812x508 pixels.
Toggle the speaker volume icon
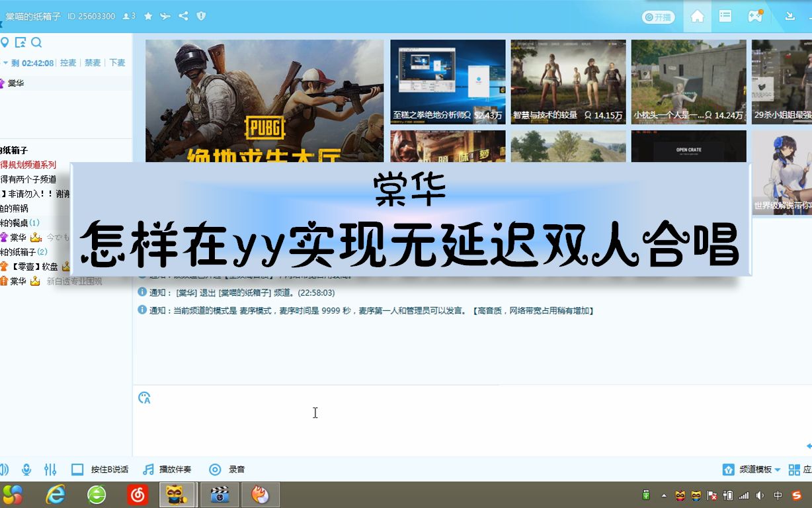click(x=4, y=470)
